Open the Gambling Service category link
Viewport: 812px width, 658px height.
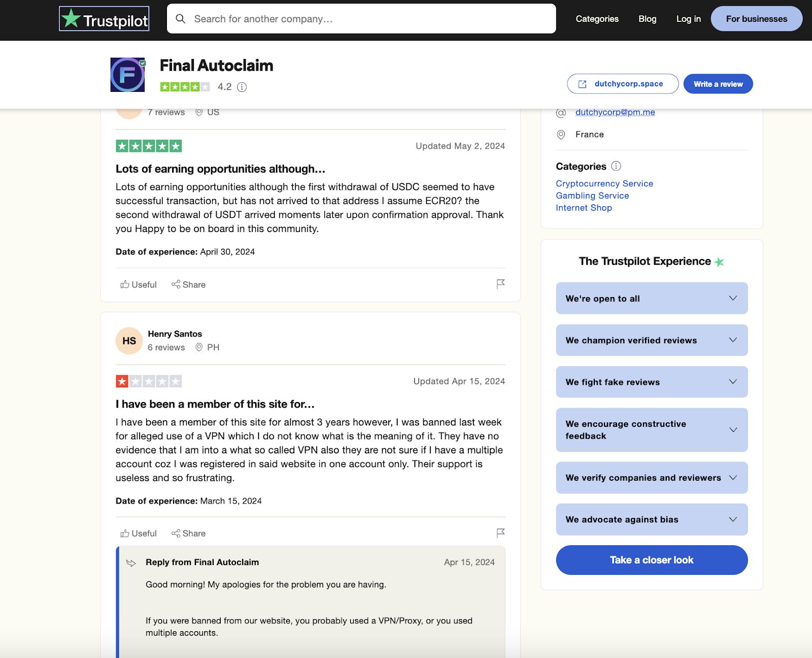(x=592, y=195)
